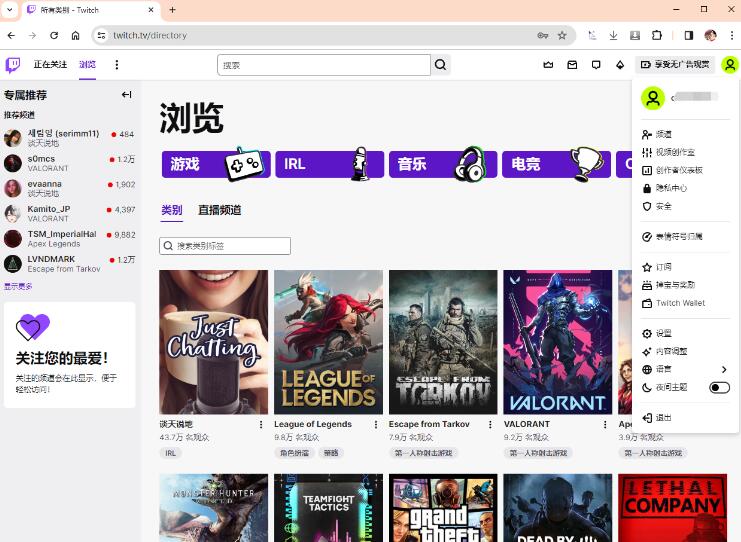
Task: Switch to the 直播频道 tab
Action: pos(219,210)
